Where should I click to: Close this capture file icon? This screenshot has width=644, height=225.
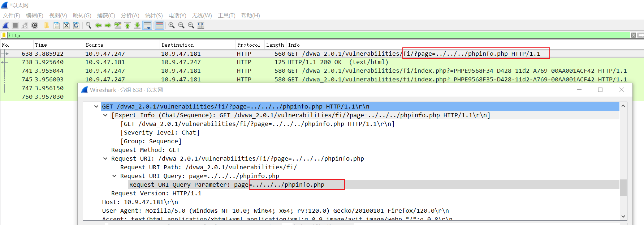[66, 25]
